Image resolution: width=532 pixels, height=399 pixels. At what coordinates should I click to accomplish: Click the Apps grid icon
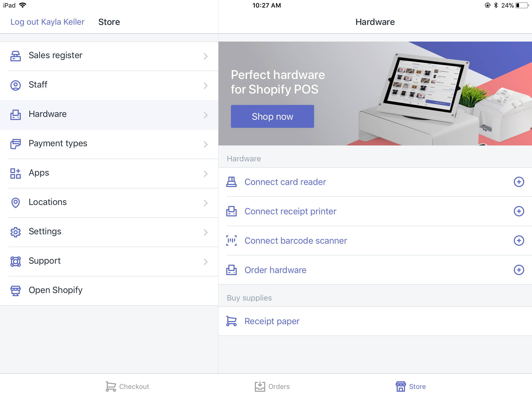click(16, 173)
